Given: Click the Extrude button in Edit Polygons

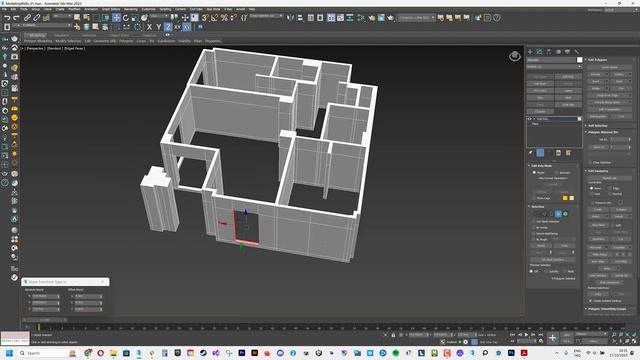Looking at the screenshot, I should tap(596, 74).
